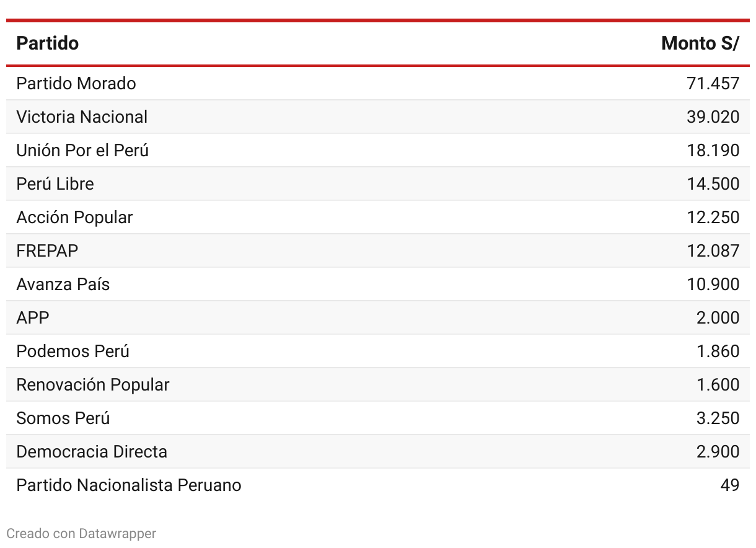Select the Somos Perú cell
The image size is (756, 548).
[x=63, y=418]
